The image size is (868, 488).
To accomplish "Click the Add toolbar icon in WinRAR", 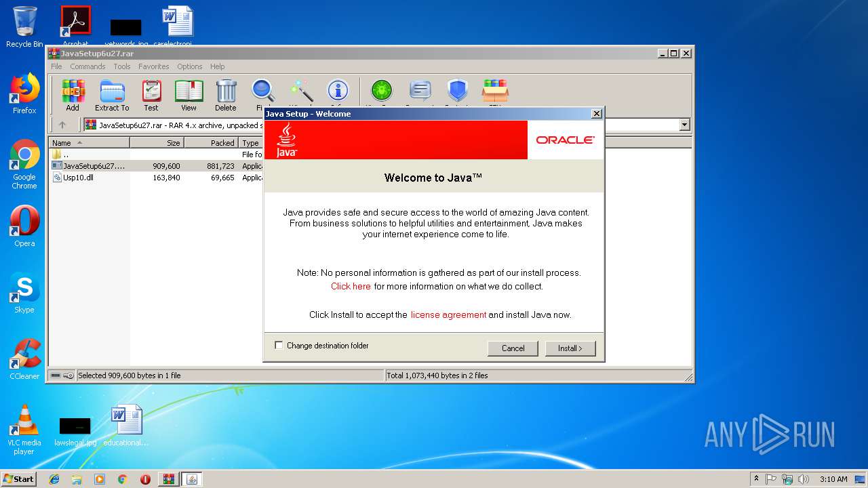I will click(x=73, y=95).
